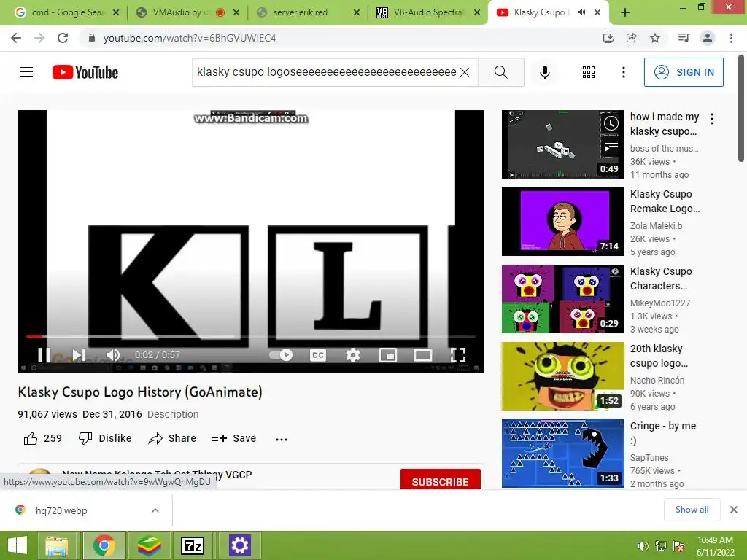Open system tray volume speaker

pos(643,546)
